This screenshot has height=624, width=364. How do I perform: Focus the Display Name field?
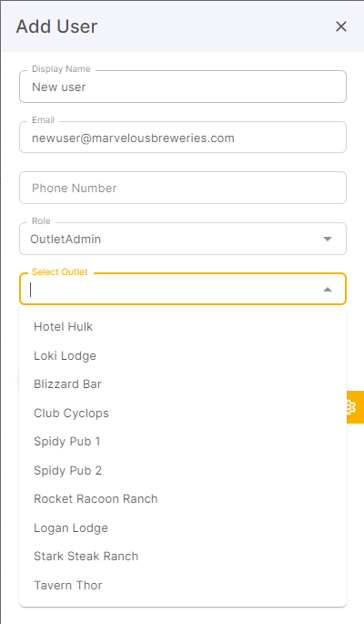coord(183,87)
